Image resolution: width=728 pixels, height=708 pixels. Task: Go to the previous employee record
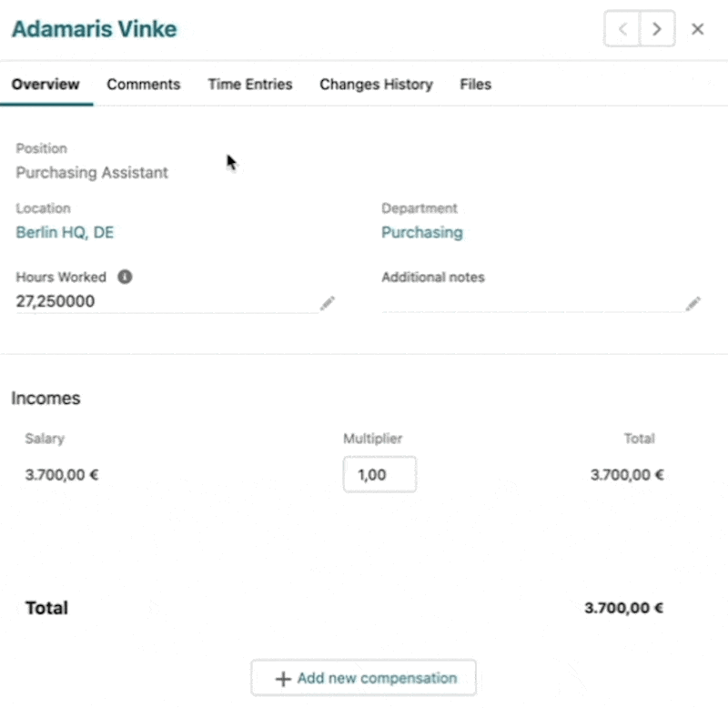622,29
